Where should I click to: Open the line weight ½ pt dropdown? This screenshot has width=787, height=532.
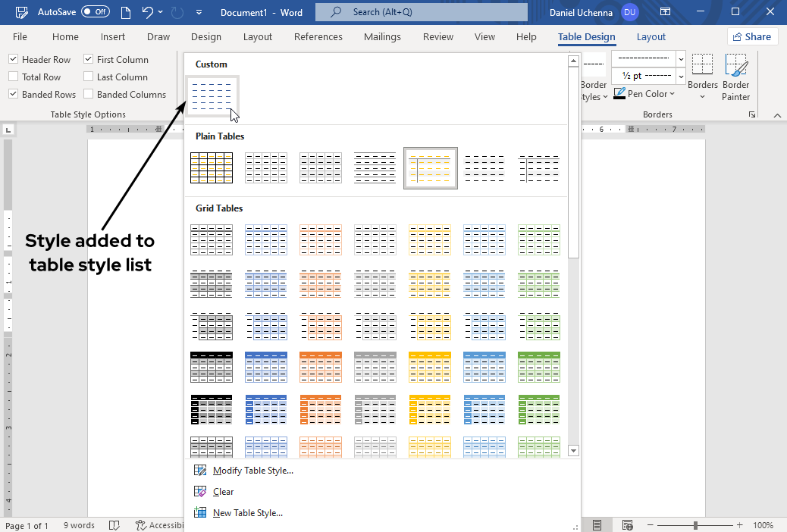[681, 76]
